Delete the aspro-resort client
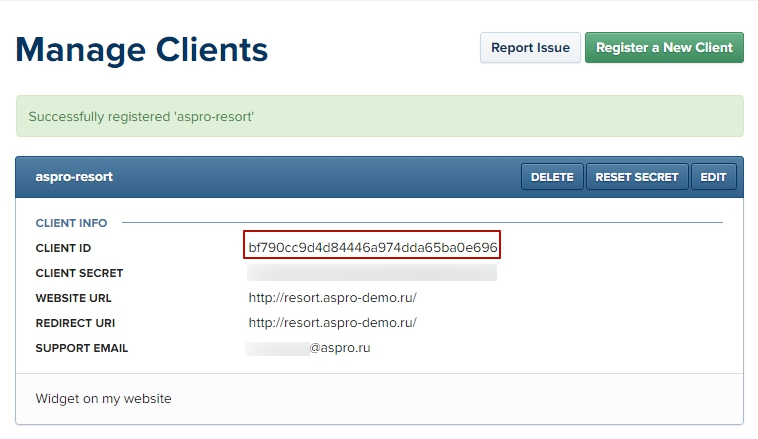 [x=552, y=177]
